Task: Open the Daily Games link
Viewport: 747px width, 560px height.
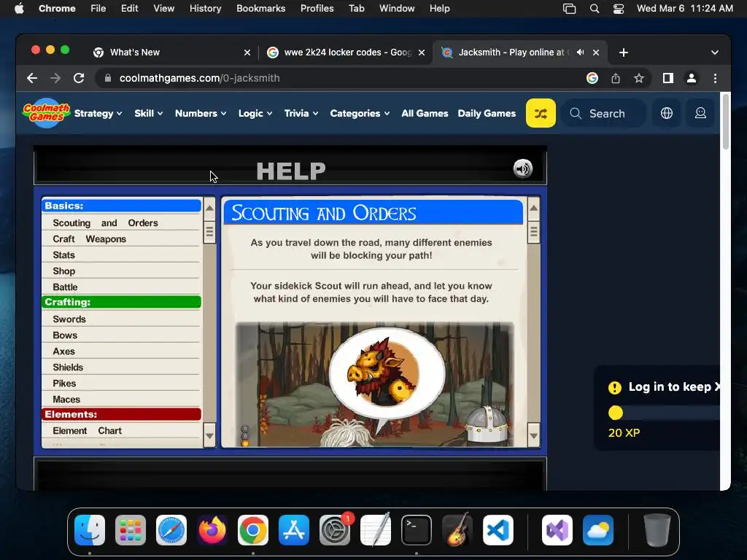Action: click(487, 113)
